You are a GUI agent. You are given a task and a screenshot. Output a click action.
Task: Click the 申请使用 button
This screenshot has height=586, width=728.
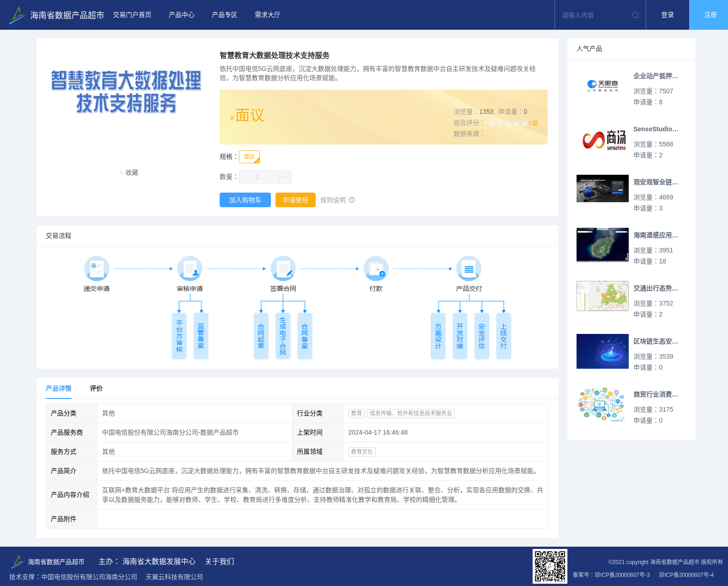point(296,200)
